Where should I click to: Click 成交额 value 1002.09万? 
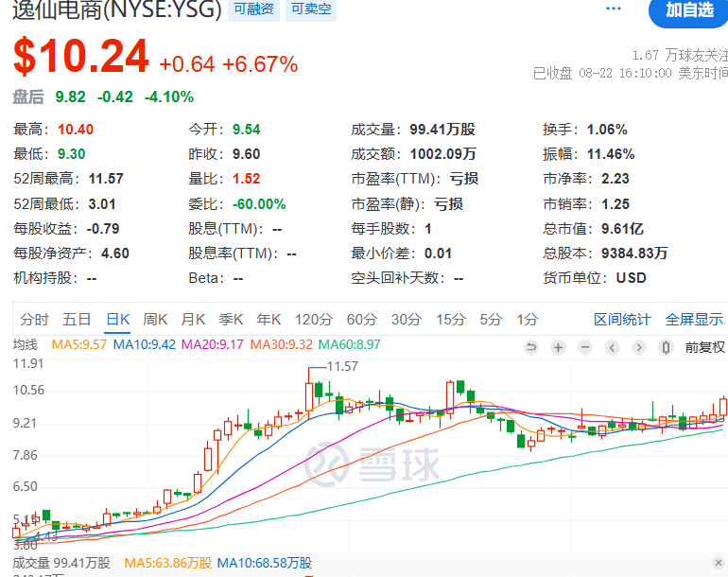tap(442, 154)
